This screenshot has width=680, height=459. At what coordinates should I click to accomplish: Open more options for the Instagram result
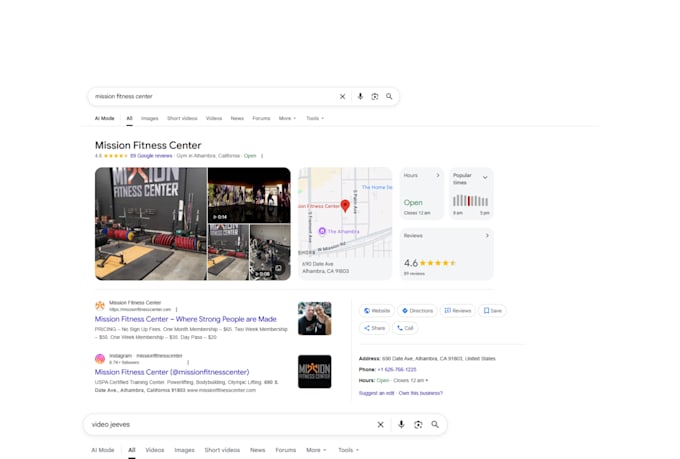[188, 362]
